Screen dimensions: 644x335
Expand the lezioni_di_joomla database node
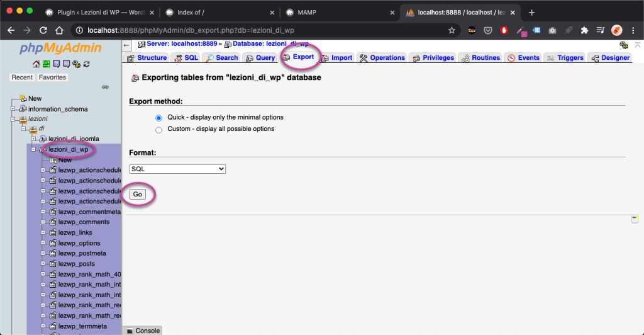coord(34,139)
